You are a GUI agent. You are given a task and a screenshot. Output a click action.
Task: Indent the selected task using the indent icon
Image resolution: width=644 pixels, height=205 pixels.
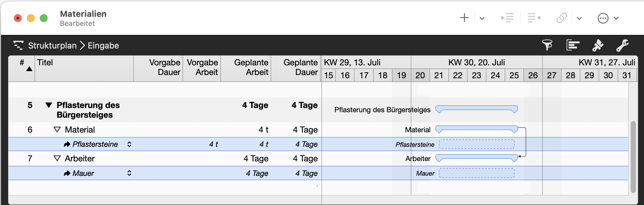[508, 18]
